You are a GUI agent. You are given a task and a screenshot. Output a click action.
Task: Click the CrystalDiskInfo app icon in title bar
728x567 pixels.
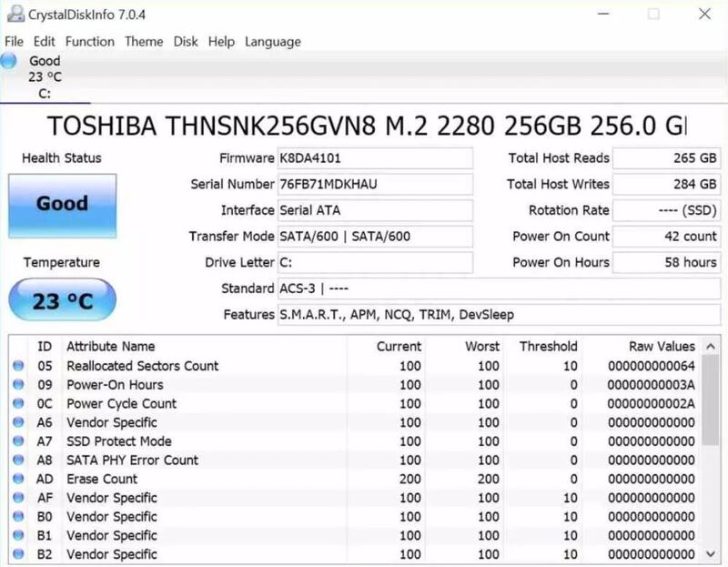15,15
